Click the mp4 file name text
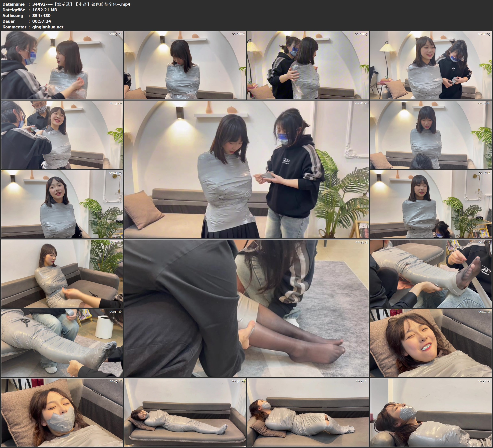This screenshot has width=493, height=448. (x=81, y=4)
